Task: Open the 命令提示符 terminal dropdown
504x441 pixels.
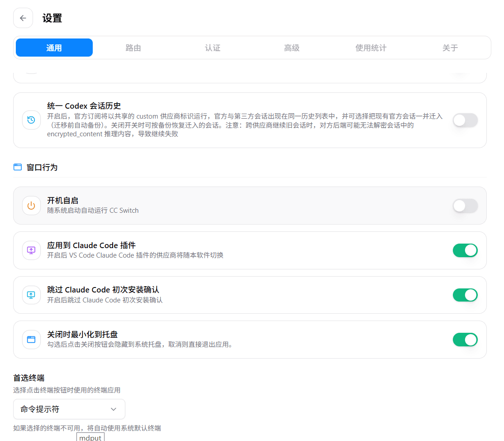Action: 69,409
